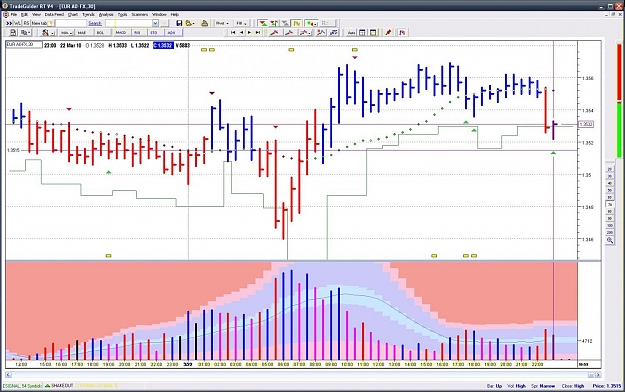Toggle the red-green triangle signals icon
Screen dimensions: 625x392
(263, 23)
